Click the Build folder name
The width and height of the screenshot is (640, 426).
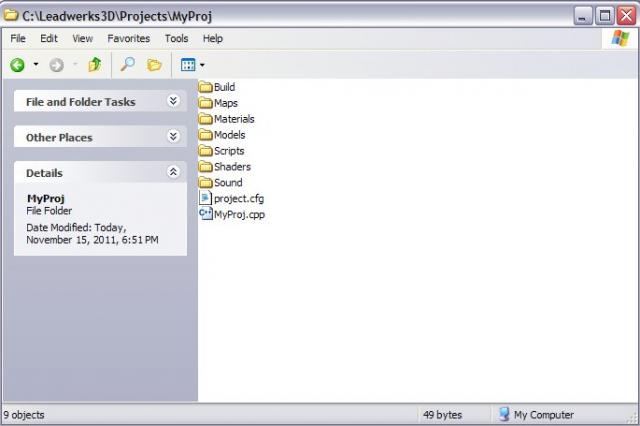pyautogui.click(x=224, y=87)
